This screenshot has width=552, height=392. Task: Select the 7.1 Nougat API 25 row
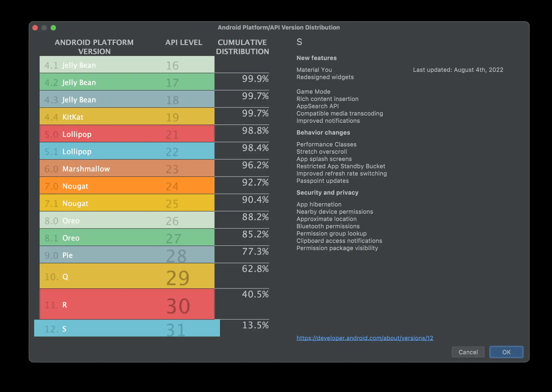(x=127, y=203)
